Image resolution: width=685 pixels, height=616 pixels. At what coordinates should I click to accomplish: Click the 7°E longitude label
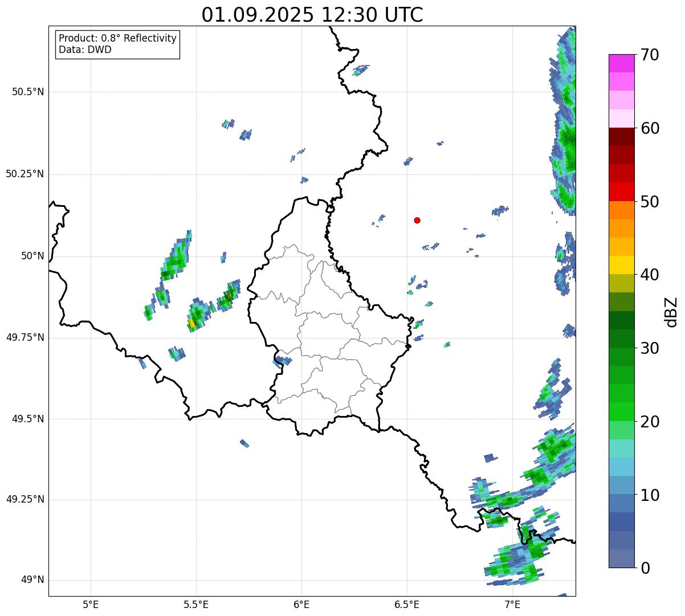pos(512,604)
